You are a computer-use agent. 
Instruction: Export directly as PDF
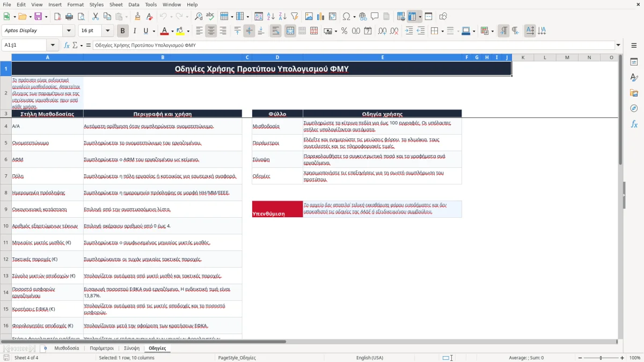(x=57, y=17)
